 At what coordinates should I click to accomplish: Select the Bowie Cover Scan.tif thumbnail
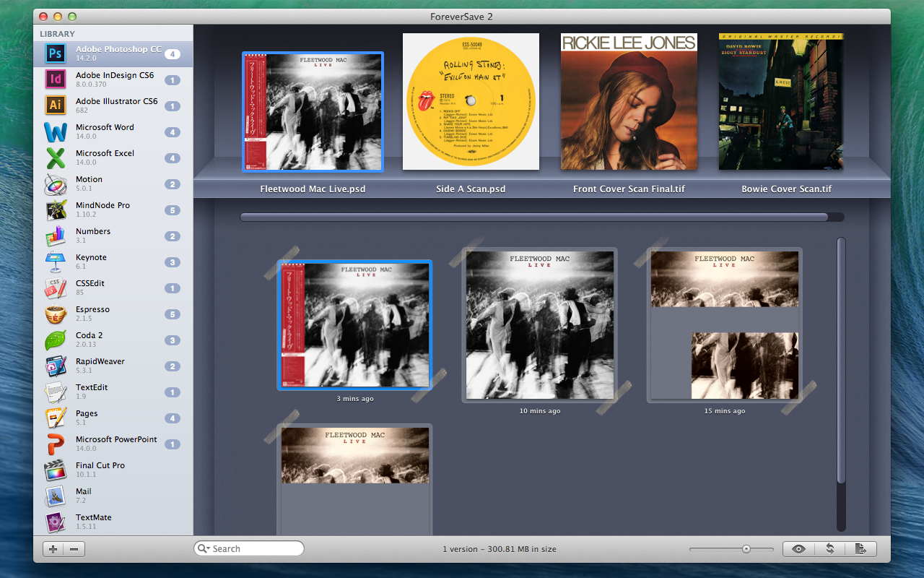tap(781, 101)
